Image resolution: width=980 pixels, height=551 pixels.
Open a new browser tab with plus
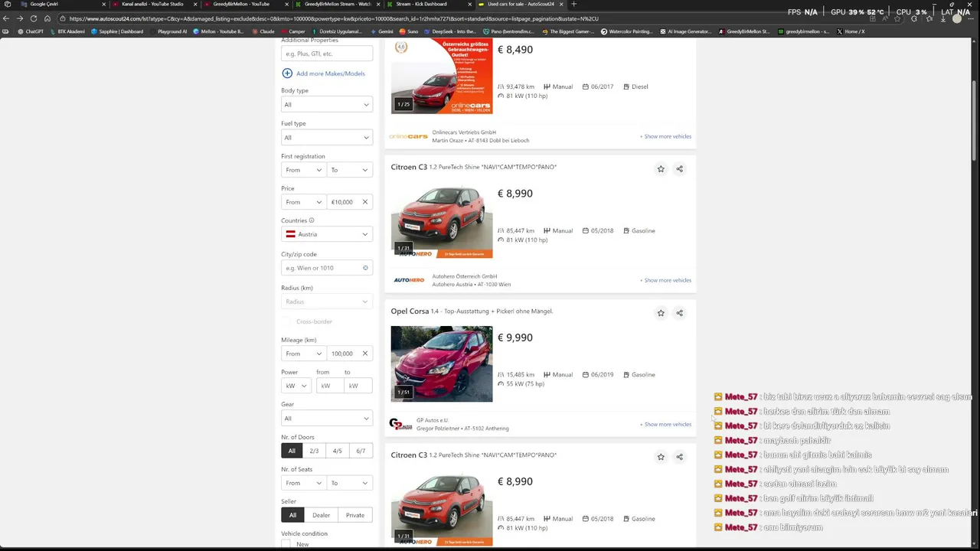[573, 4]
